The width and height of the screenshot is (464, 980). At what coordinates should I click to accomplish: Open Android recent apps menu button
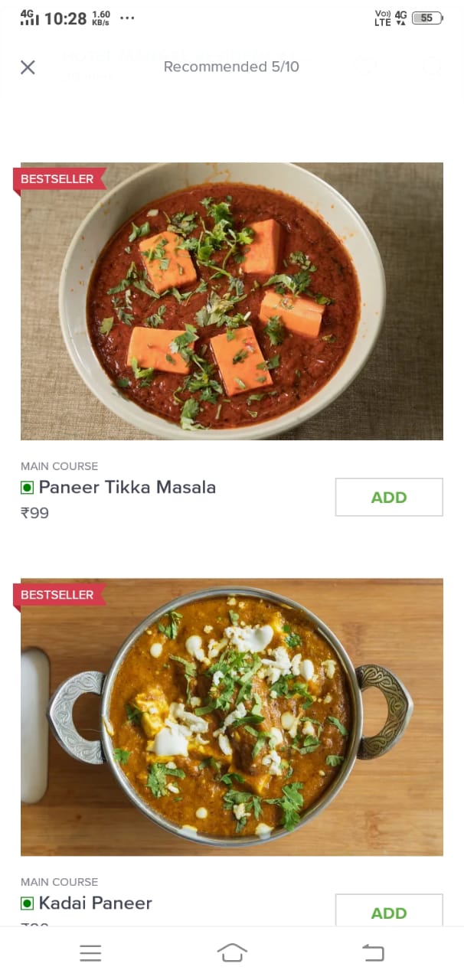pos(90,952)
